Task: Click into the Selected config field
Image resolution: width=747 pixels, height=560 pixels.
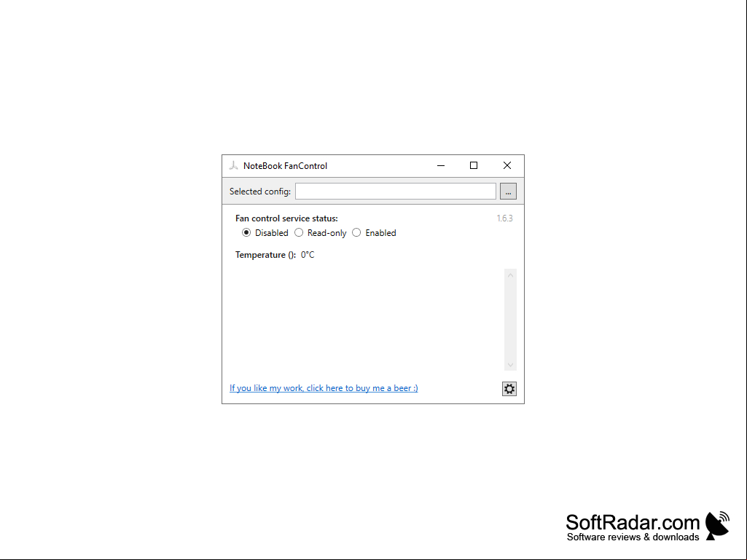Action: point(396,192)
